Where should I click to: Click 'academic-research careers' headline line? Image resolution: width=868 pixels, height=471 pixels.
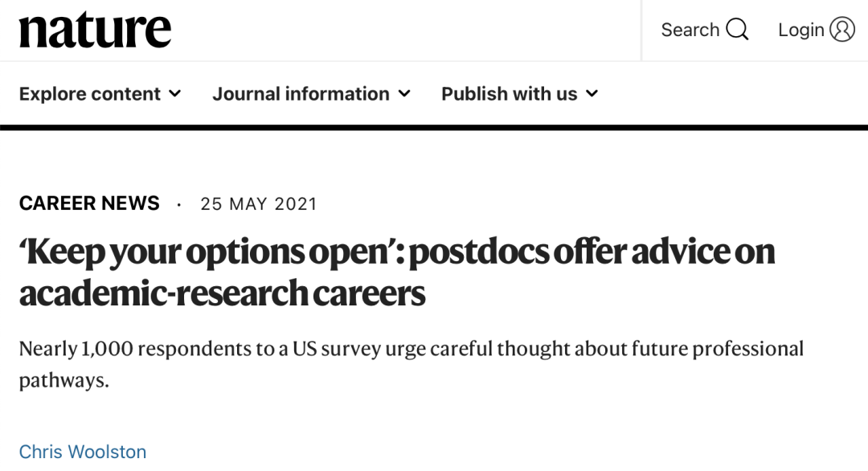pyautogui.click(x=222, y=293)
